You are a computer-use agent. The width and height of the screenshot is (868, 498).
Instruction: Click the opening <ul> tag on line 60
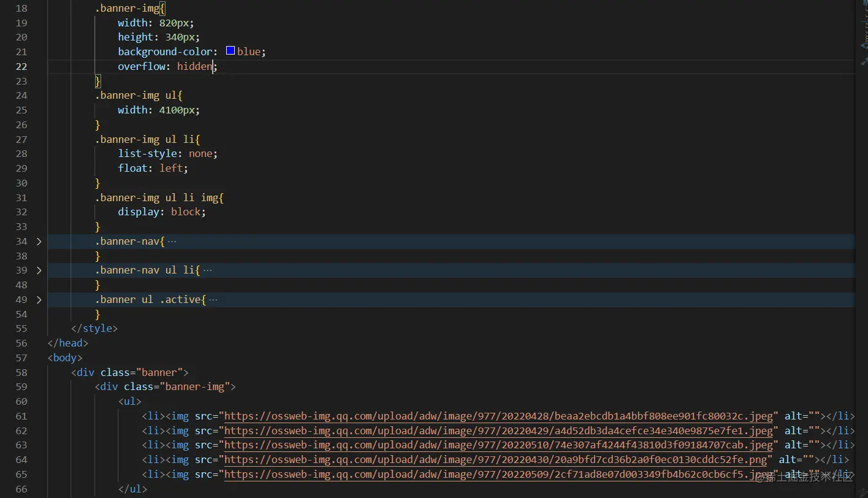click(130, 402)
